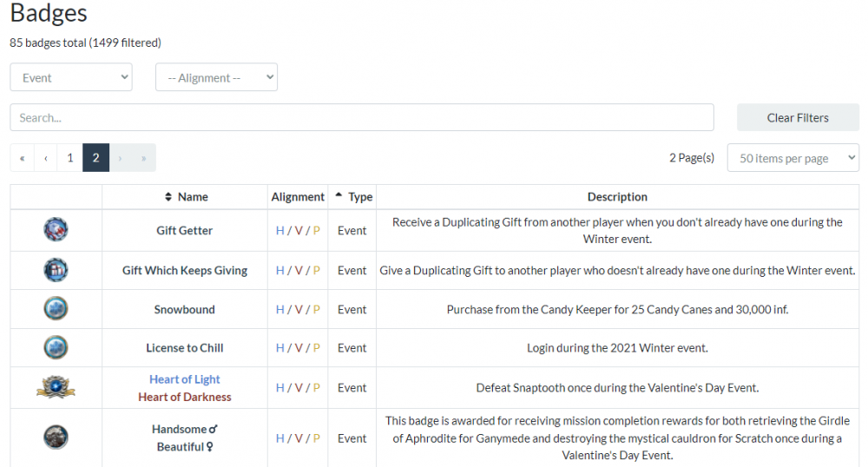Jump to first page using double arrow

[22, 158]
